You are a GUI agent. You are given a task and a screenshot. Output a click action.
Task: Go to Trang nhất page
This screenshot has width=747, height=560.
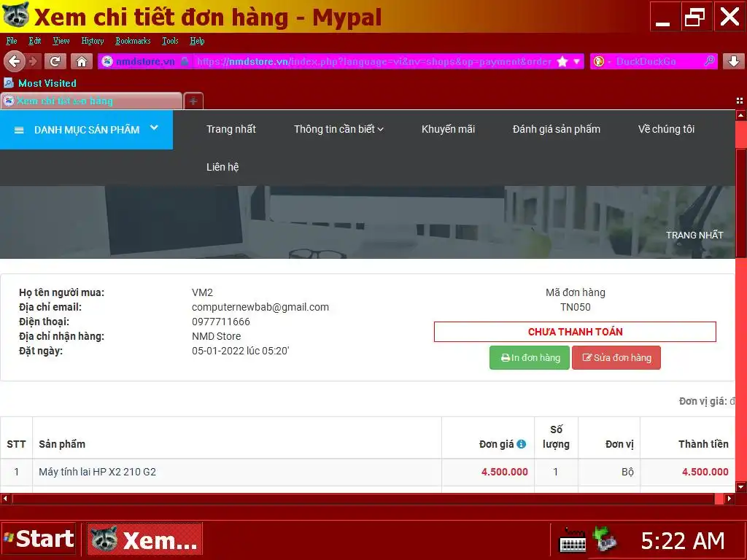click(x=231, y=129)
